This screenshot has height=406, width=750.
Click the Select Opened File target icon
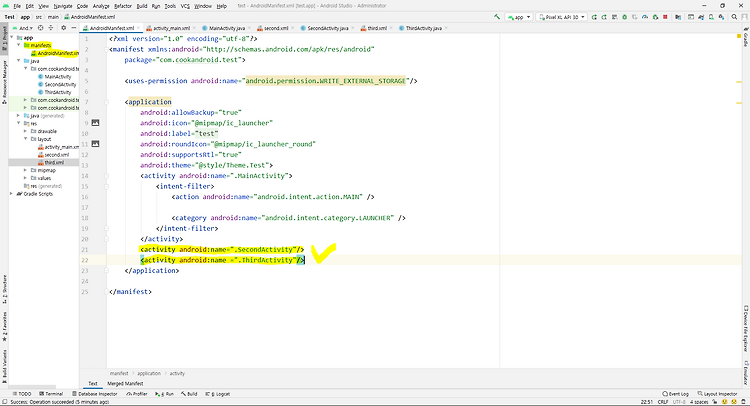click(41, 28)
